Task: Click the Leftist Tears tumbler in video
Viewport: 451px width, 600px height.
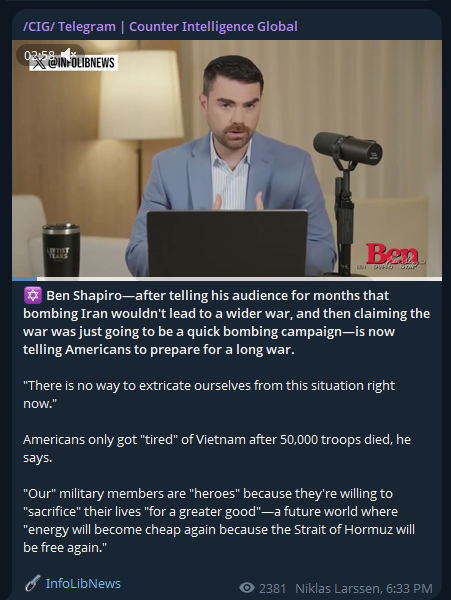Action: (x=61, y=250)
